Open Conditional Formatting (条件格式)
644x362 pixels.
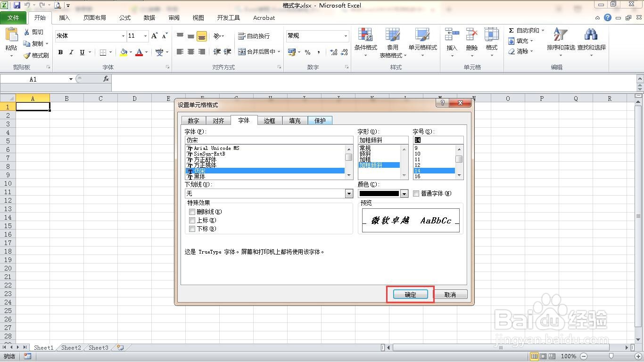click(366, 42)
